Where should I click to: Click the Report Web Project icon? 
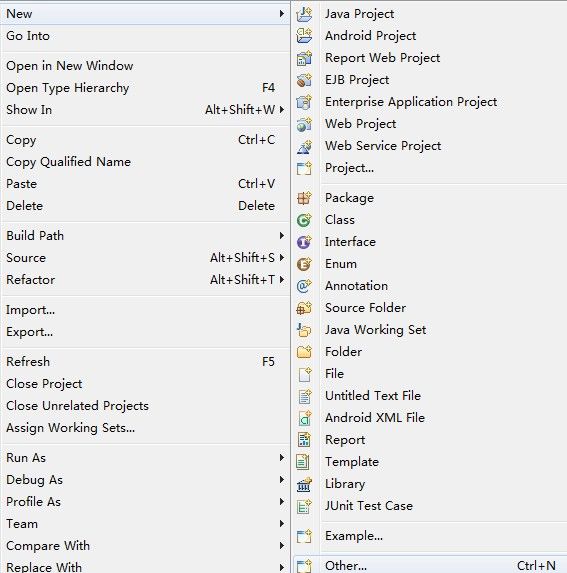point(304,58)
